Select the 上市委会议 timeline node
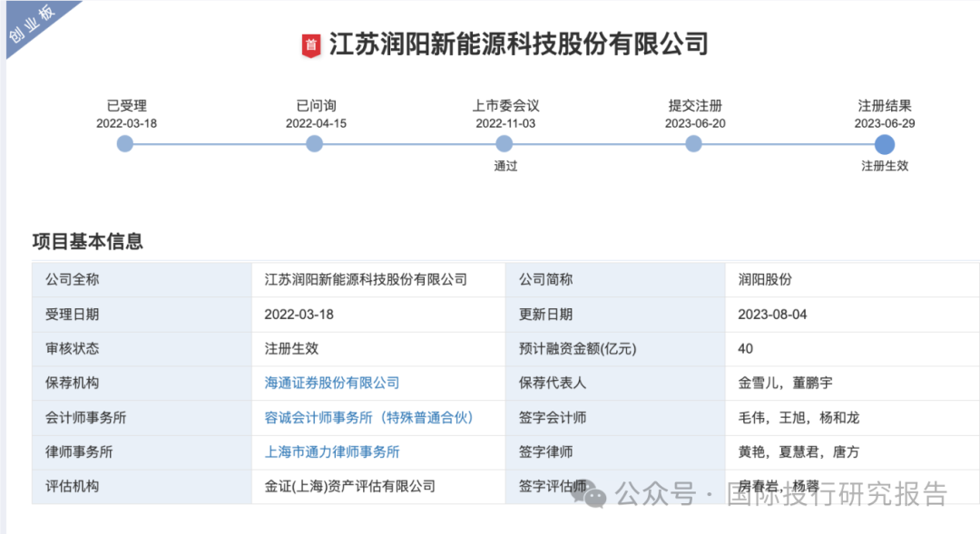Screen dimensions: 980x534 [505, 144]
